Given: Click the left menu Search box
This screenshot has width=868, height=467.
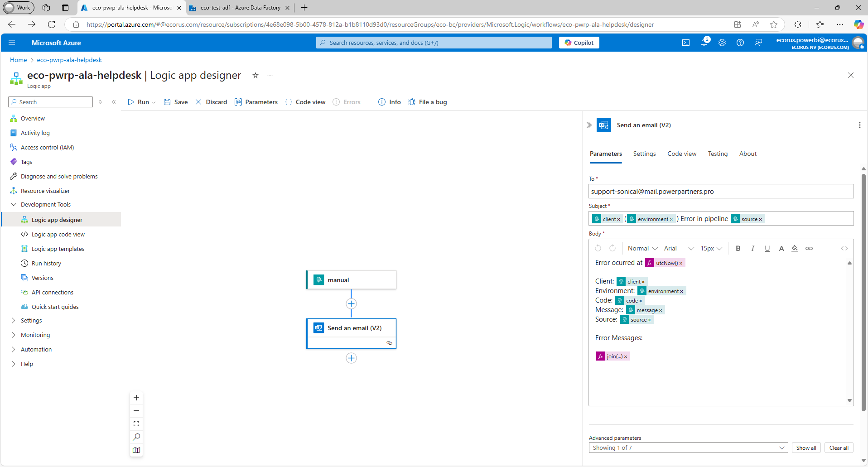Looking at the screenshot, I should tap(50, 102).
